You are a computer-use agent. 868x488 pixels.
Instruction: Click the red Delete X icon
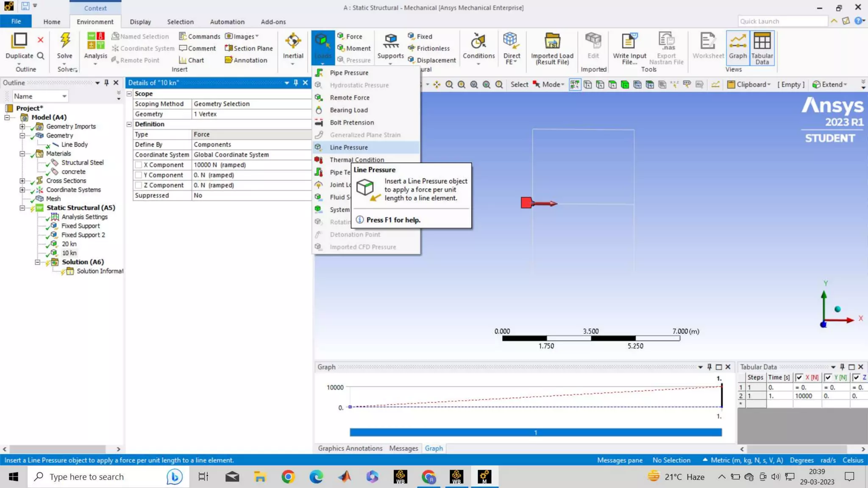(41, 40)
